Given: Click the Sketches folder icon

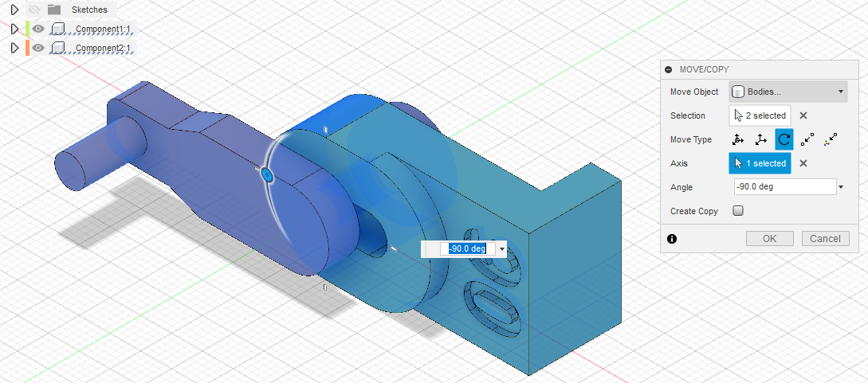Looking at the screenshot, I should coord(53,10).
